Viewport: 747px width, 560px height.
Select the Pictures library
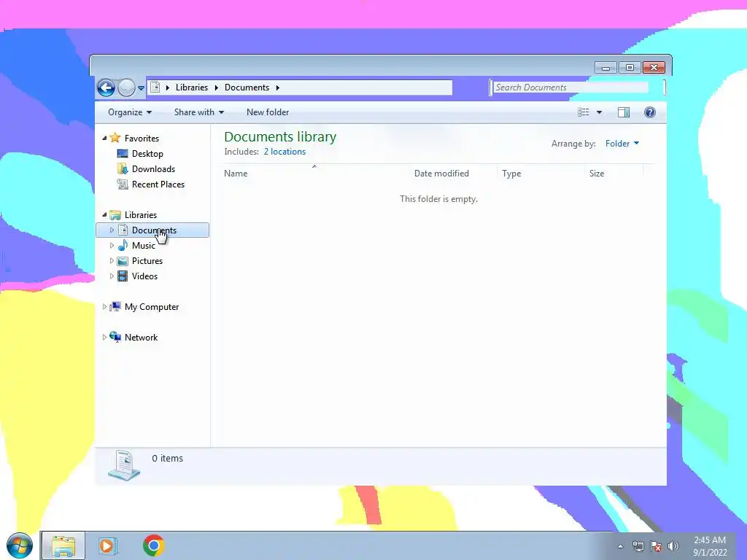[x=147, y=261]
